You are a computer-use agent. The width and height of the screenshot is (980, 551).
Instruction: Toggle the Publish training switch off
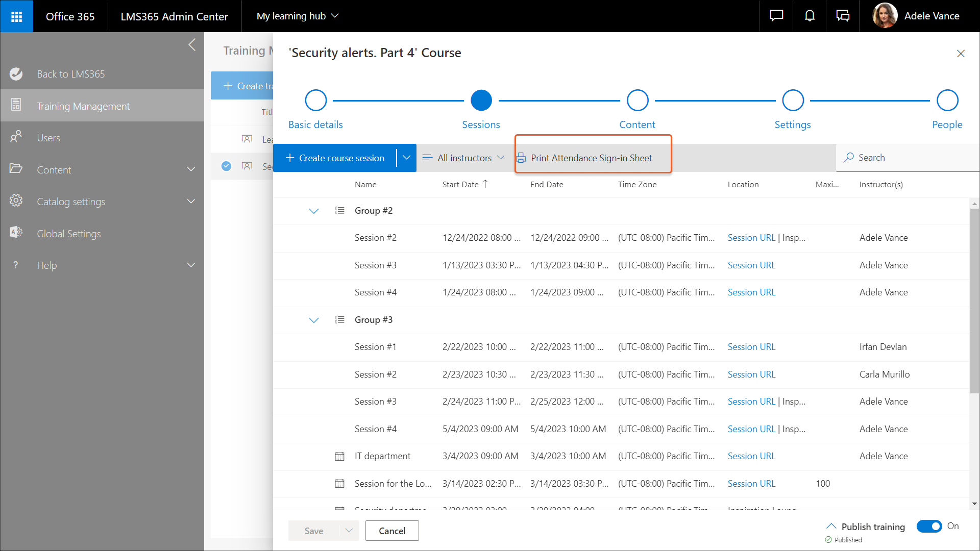929,526
